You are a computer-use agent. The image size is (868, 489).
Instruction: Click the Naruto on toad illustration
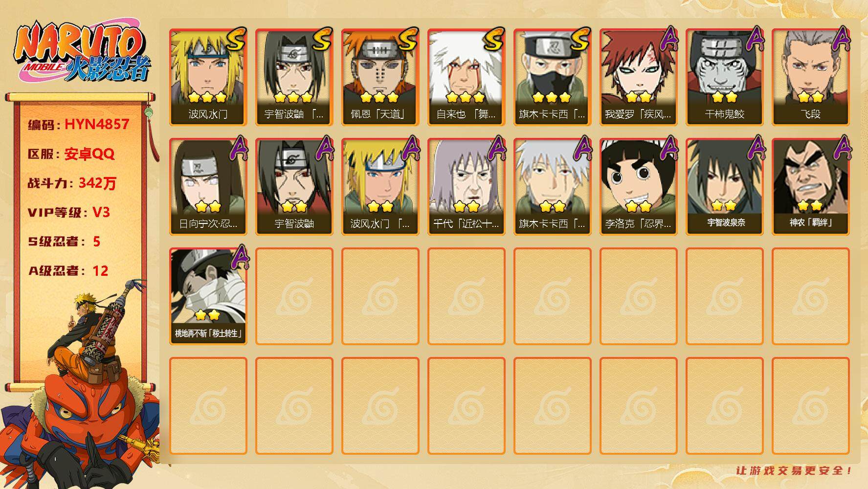point(81,386)
